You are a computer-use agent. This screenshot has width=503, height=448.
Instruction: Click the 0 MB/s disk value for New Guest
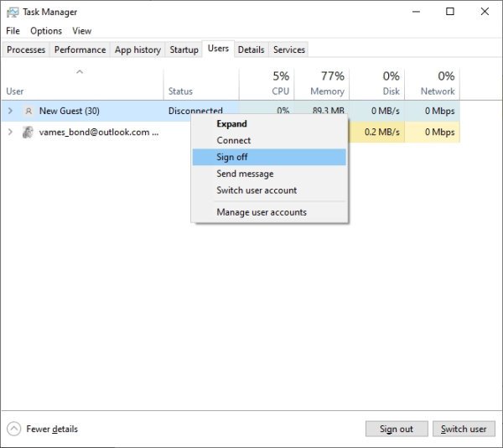pos(386,111)
